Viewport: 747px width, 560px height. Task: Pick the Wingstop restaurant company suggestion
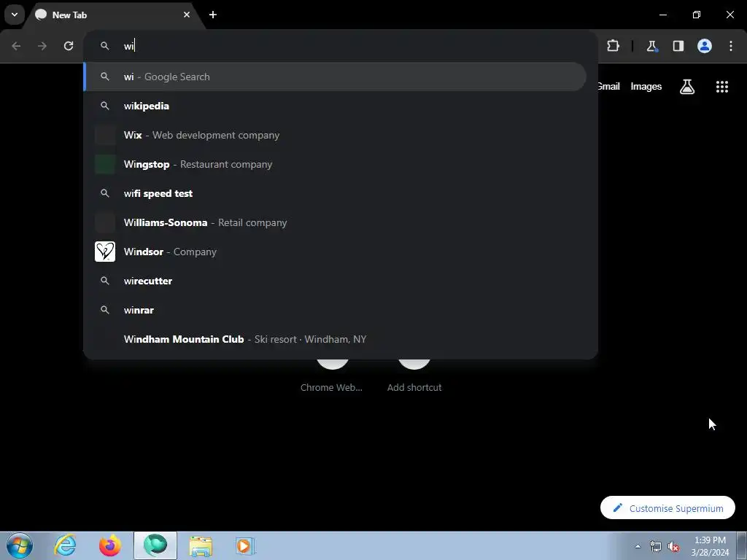[x=335, y=164]
